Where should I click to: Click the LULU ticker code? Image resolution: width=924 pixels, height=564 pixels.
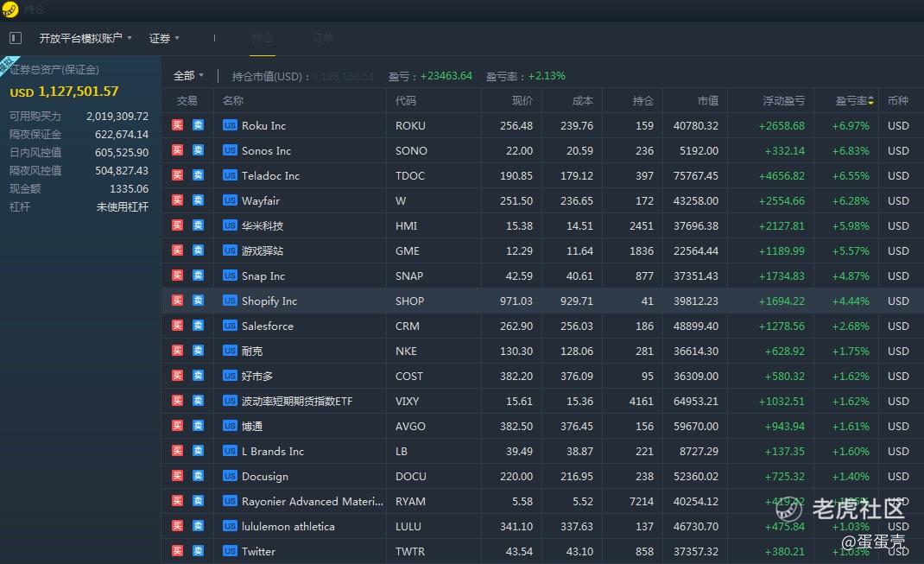click(x=408, y=526)
